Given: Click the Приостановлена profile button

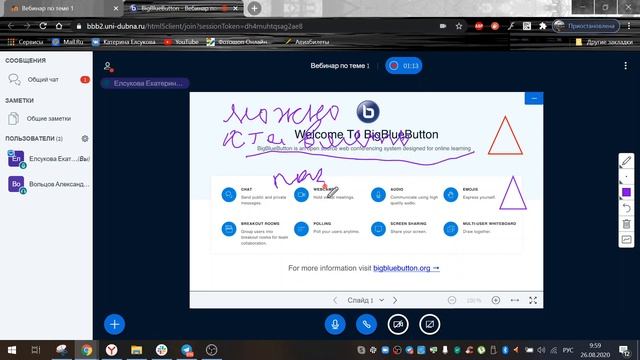Looking at the screenshot, I should click(586, 26).
